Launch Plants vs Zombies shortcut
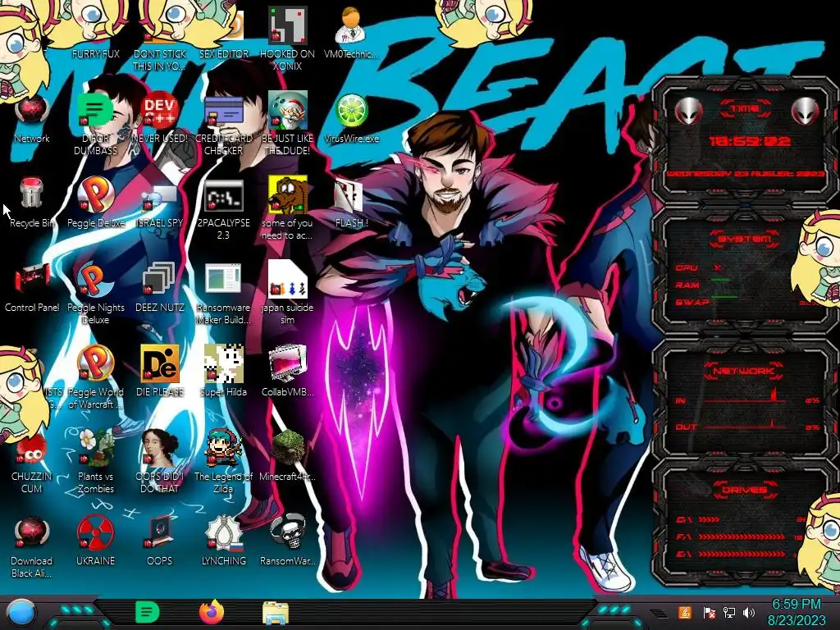 click(x=96, y=462)
